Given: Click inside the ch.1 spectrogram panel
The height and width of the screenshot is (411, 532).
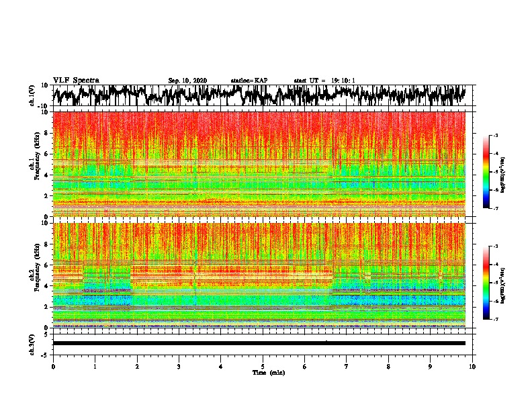Looking at the screenshot, I should pos(259,164).
